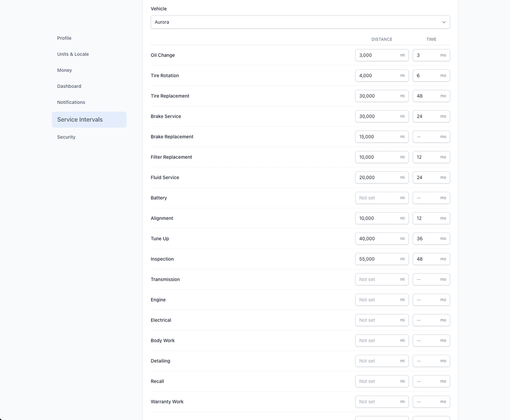Switch to Dashboard settings

[x=69, y=86]
